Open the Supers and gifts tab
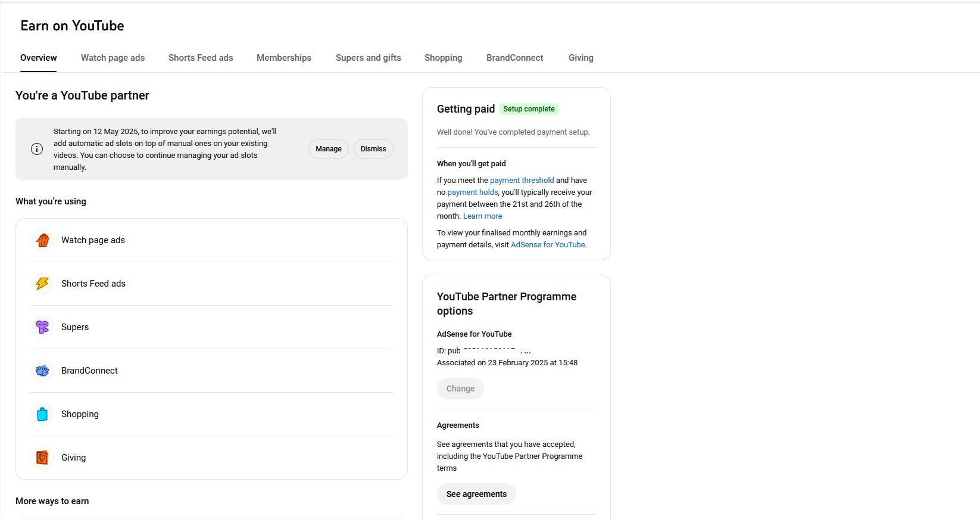 click(369, 58)
